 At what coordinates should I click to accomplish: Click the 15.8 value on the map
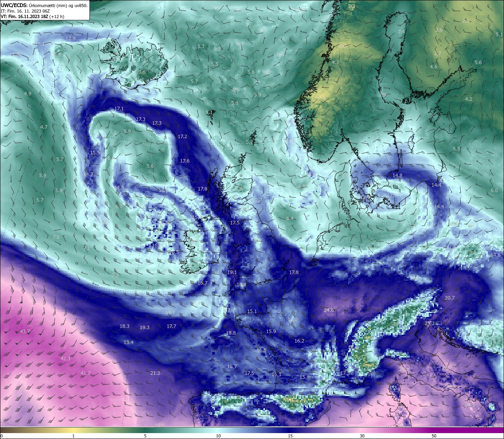(x=304, y=377)
